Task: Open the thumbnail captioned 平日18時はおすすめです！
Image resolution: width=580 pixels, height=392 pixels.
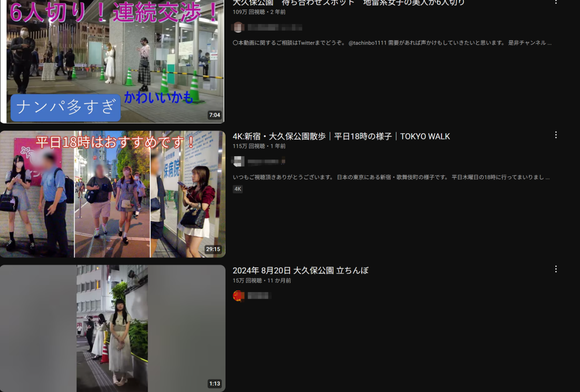Action: click(113, 194)
